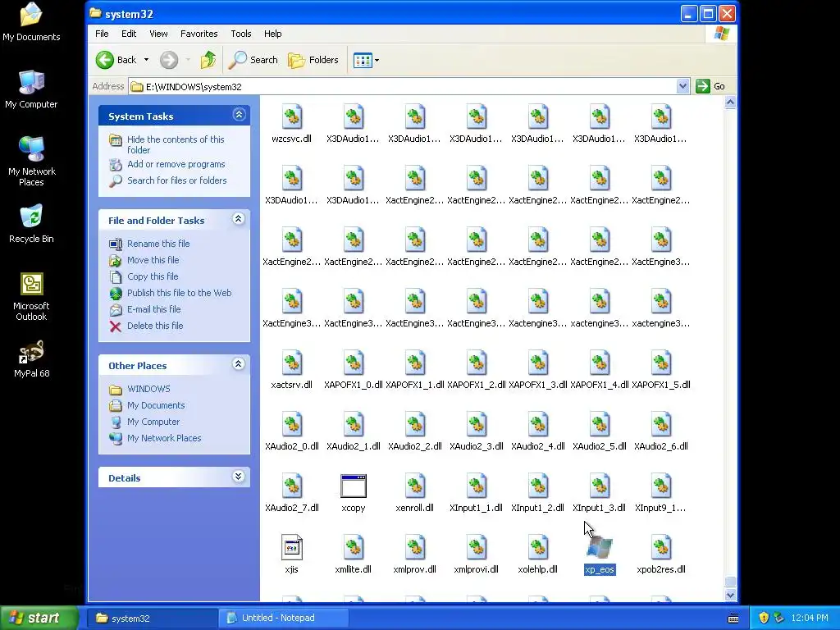Open My Network Places in Other Places
The width and height of the screenshot is (840, 630).
(x=164, y=438)
